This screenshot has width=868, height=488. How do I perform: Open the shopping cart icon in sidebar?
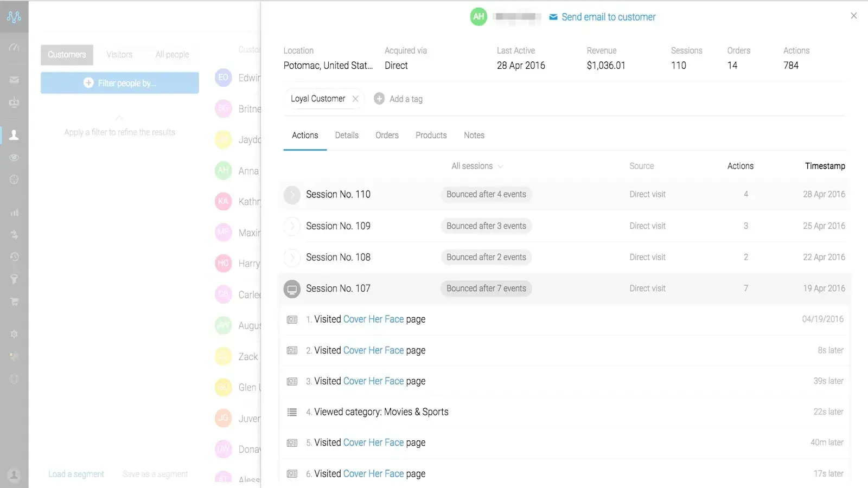coord(14,301)
